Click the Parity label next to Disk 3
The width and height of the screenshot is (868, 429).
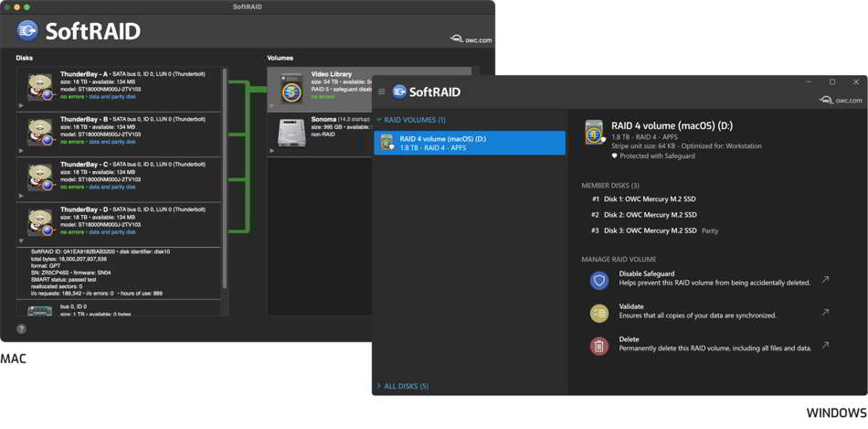click(x=710, y=230)
